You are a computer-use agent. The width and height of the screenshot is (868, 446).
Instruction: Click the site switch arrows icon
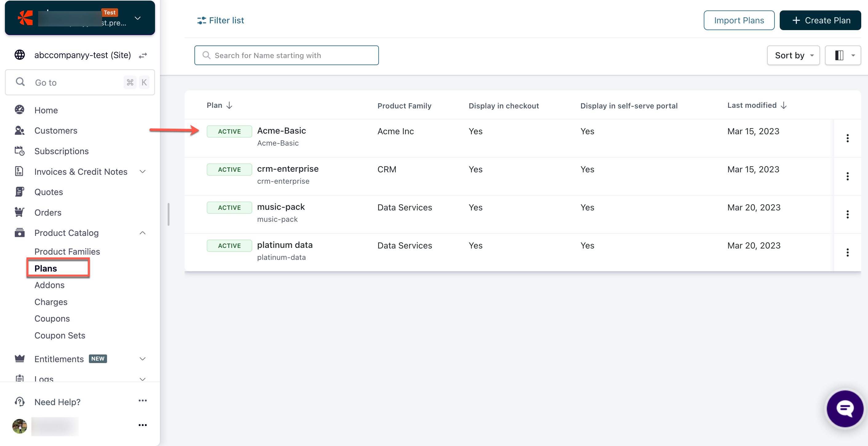click(x=143, y=55)
